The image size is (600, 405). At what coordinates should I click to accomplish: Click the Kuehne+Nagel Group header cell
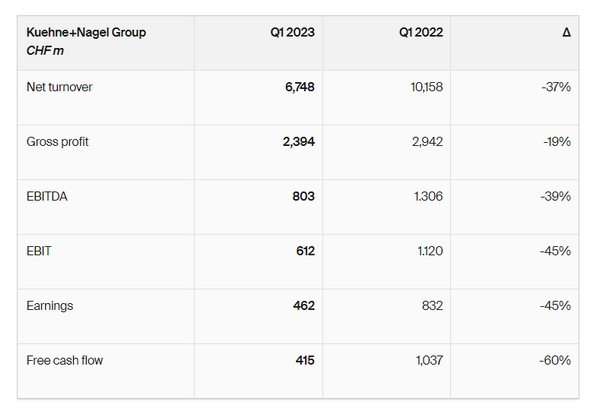pos(86,33)
